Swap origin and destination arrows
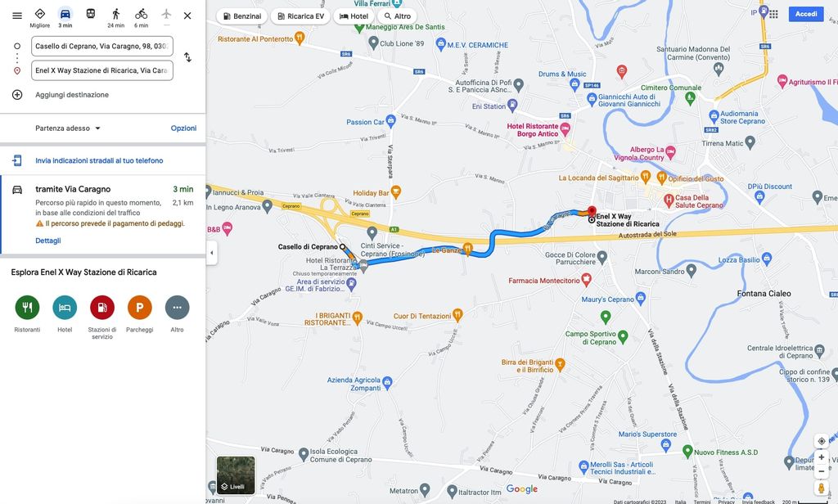 tap(187, 57)
